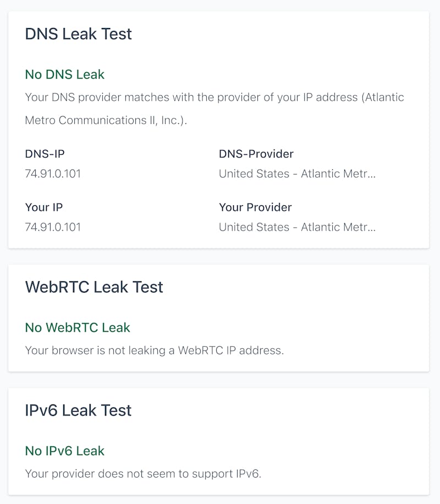Click the Your IP label
440x504 pixels.
click(43, 207)
